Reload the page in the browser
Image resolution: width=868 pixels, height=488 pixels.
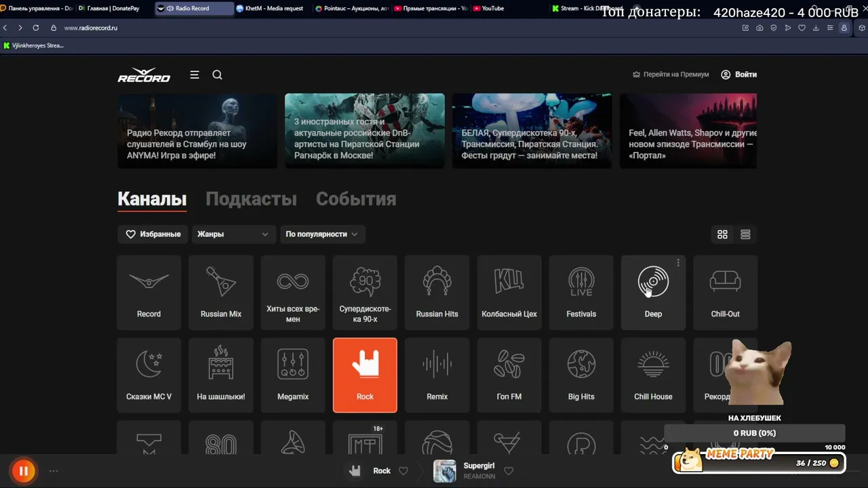pyautogui.click(x=36, y=28)
